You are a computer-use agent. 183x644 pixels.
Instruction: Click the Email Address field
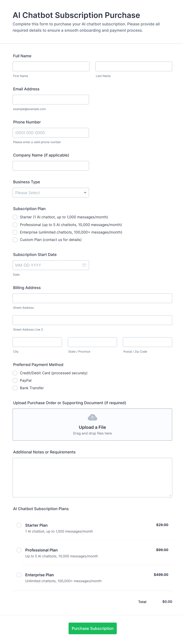coord(51,99)
